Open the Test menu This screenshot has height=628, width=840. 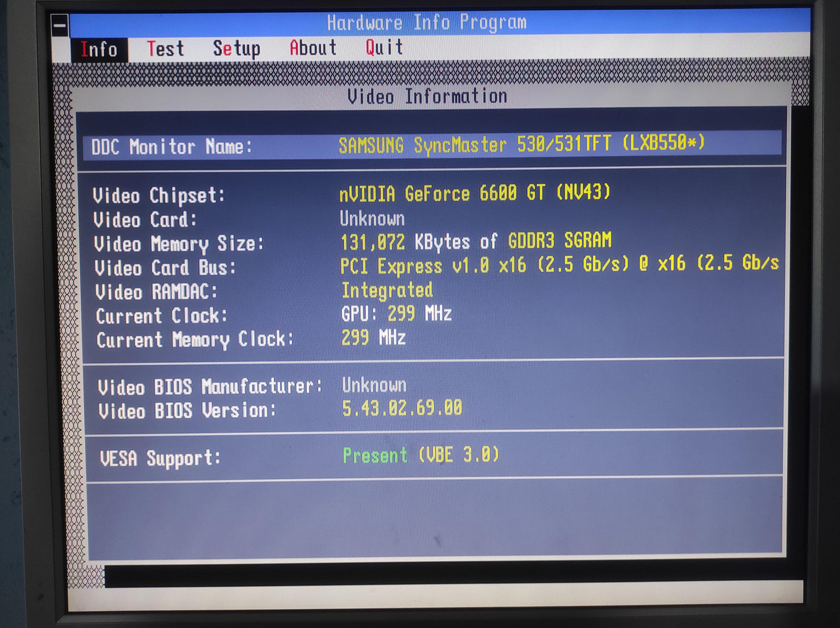click(x=165, y=49)
